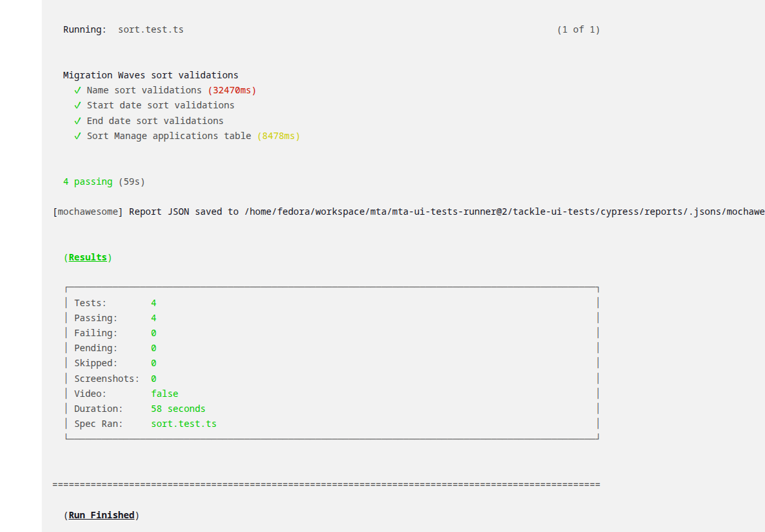Click the Migration Waves sort validations title
The width and height of the screenshot is (765, 532).
151,75
